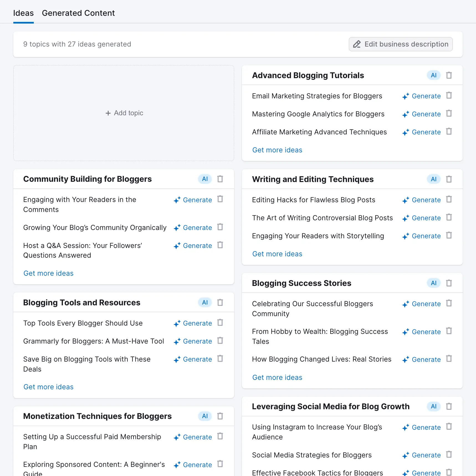The image size is (476, 476).
Task: Delete the Community Building for Bloggers topic
Action: point(220,179)
